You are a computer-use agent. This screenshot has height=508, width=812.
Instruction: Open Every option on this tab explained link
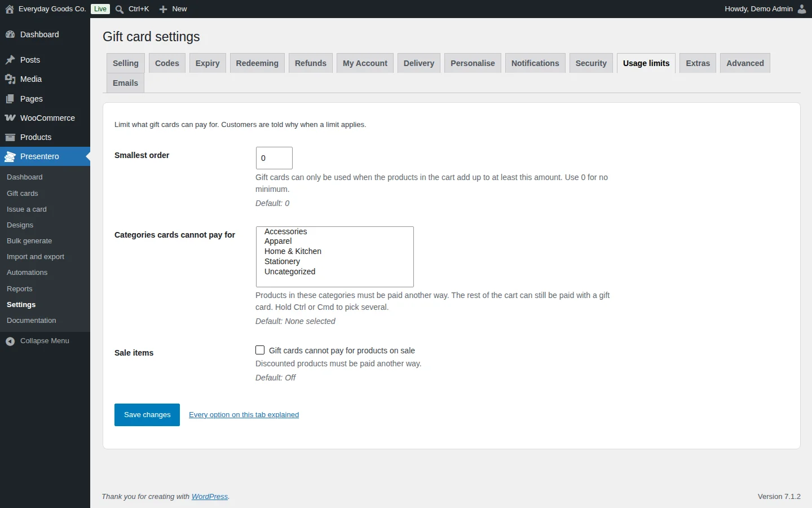coord(244,415)
